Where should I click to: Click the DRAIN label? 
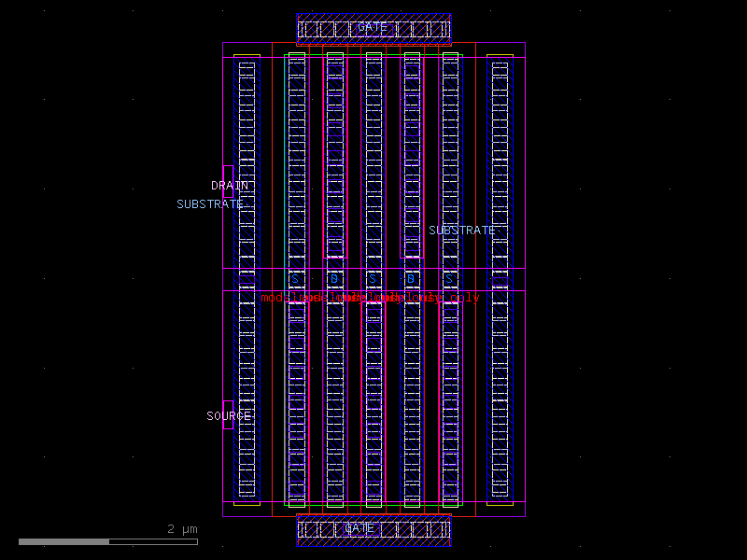coord(230,185)
